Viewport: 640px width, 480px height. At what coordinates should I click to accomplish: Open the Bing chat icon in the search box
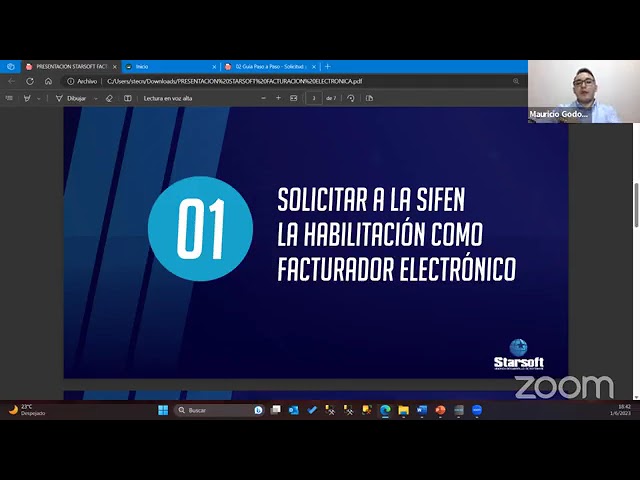[x=258, y=410]
